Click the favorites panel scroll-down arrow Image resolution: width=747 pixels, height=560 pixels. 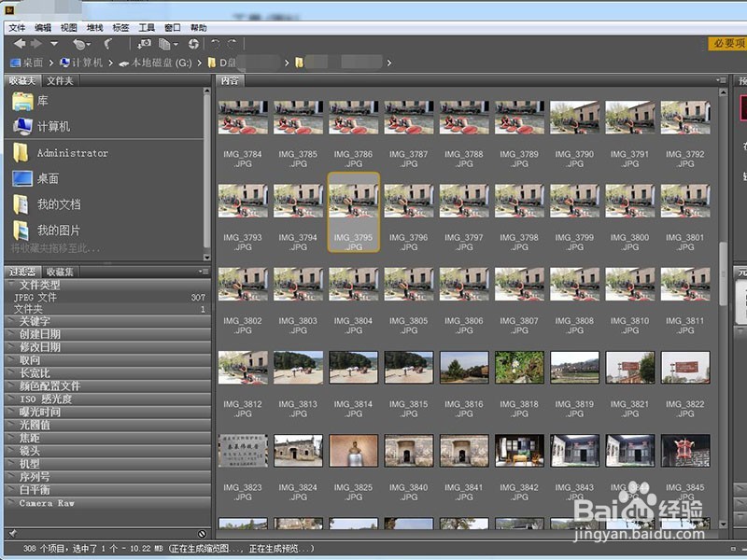click(x=206, y=258)
